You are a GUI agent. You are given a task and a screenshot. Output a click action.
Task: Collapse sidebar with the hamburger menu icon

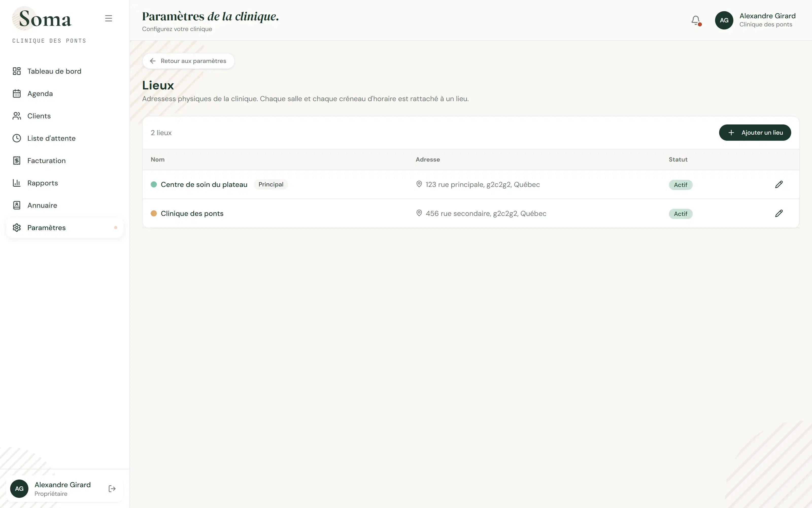click(108, 18)
